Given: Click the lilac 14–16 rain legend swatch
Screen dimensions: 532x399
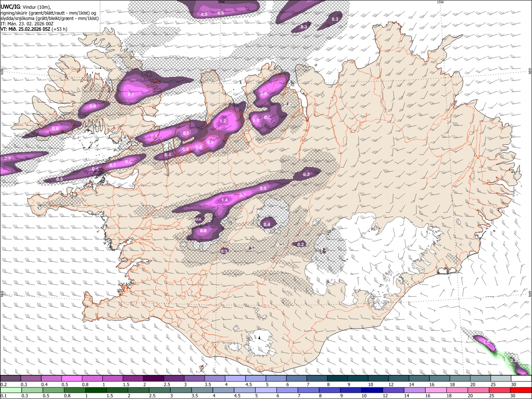Looking at the screenshot, I should click(x=415, y=390).
